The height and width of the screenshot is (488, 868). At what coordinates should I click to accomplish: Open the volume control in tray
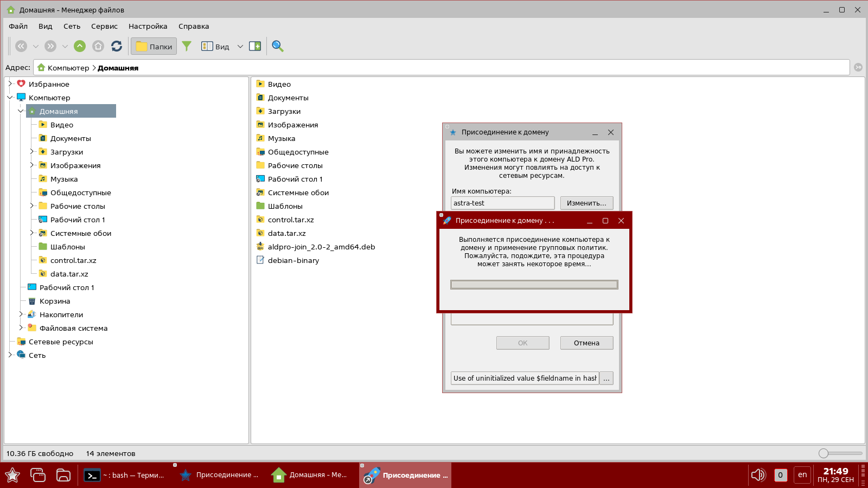[x=757, y=475]
